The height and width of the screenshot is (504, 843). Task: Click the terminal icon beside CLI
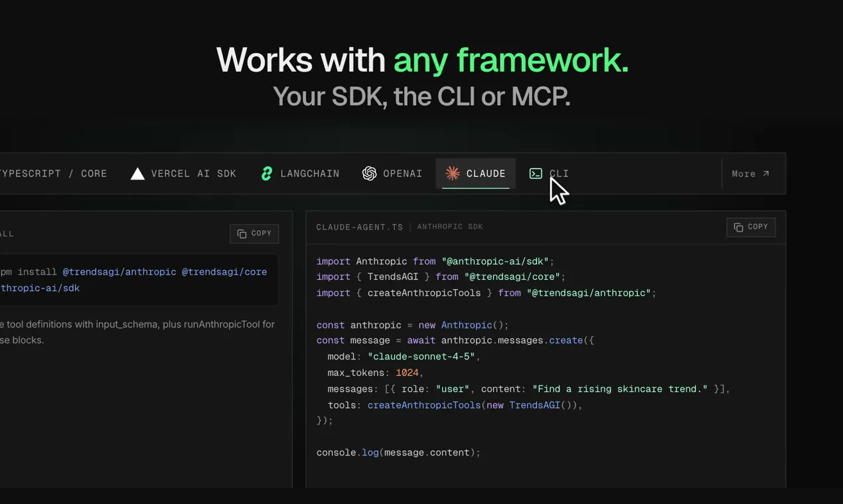point(536,174)
